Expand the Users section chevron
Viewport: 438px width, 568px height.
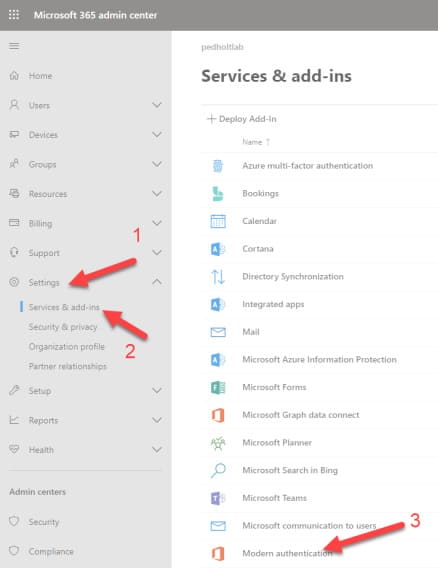click(157, 105)
